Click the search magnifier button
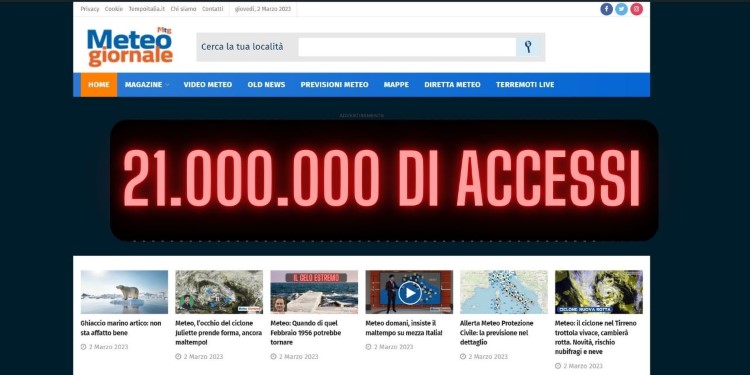 (x=528, y=47)
